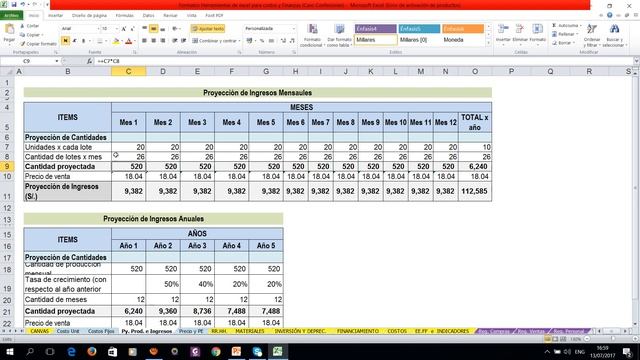640x360 pixels.
Task: Apply red font color A
Action: tap(129, 41)
